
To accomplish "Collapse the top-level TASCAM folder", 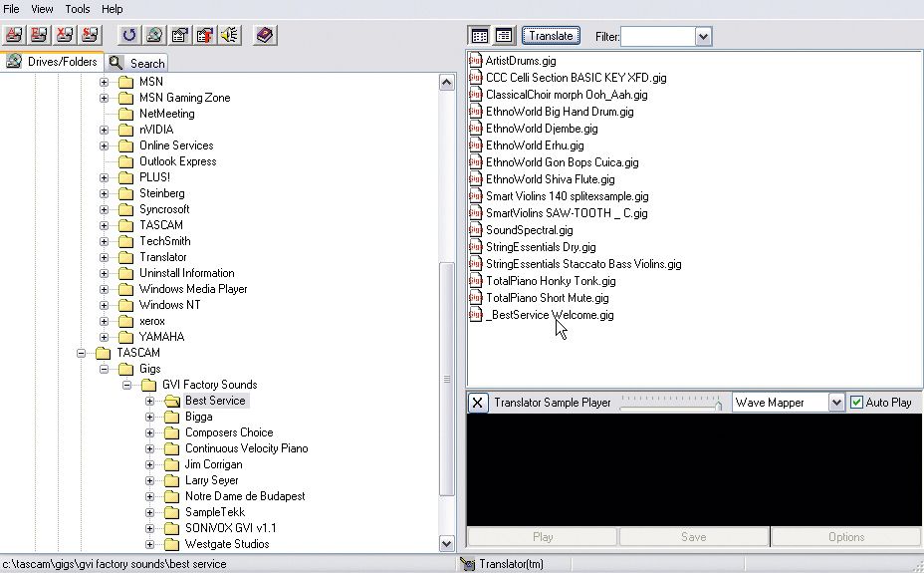I will click(x=82, y=353).
